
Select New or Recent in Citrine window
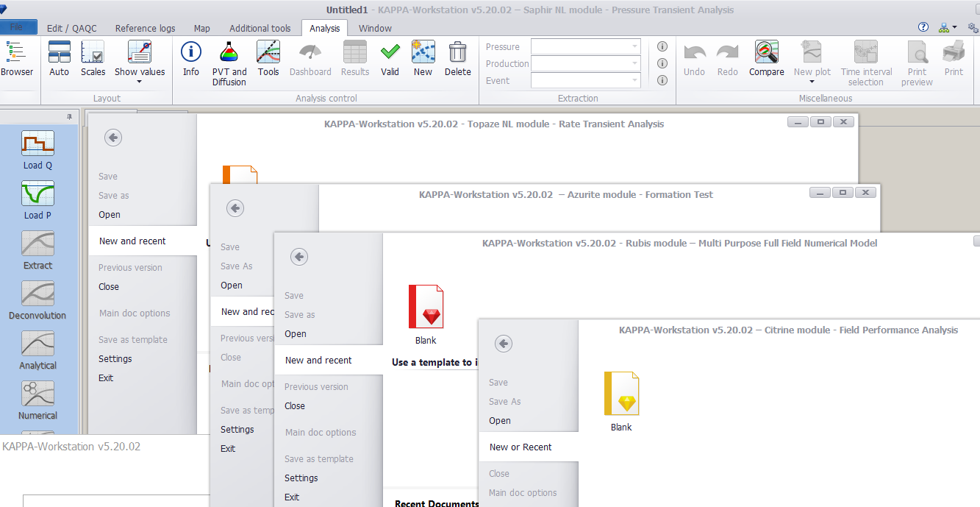coord(529,447)
